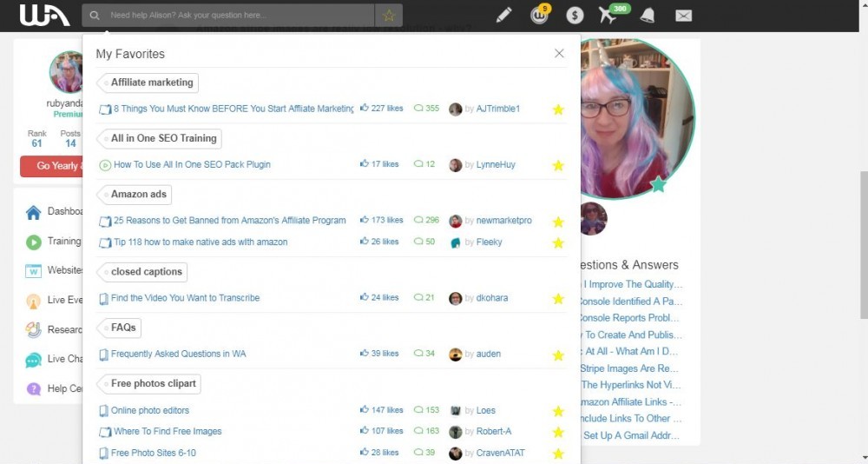Click the 355 comments bubble icon

(418, 109)
